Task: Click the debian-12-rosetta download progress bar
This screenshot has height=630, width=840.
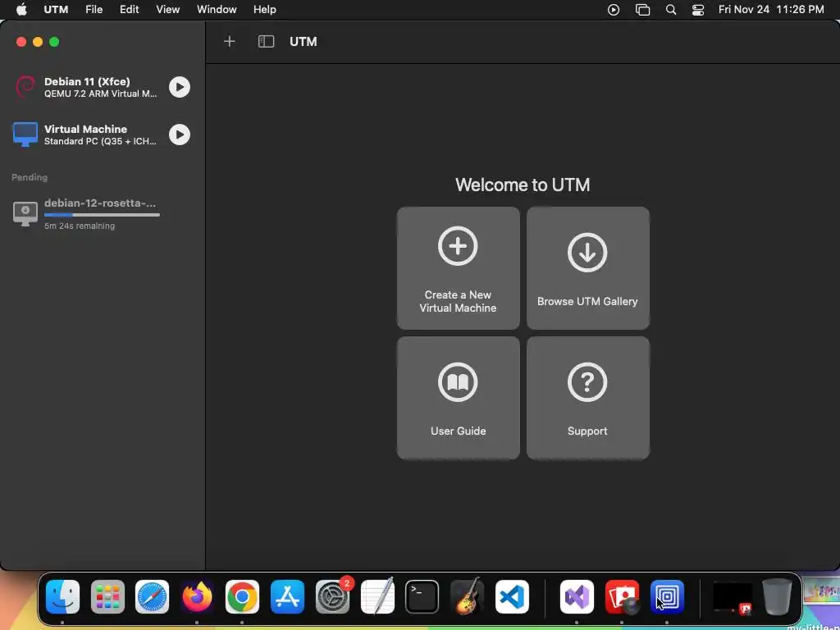Action: click(x=102, y=215)
